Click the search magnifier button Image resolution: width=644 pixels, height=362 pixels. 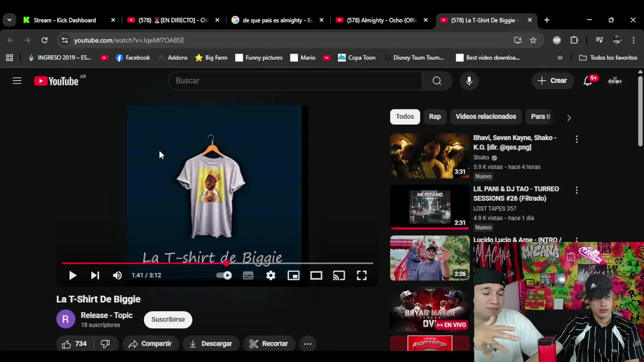pyautogui.click(x=437, y=81)
